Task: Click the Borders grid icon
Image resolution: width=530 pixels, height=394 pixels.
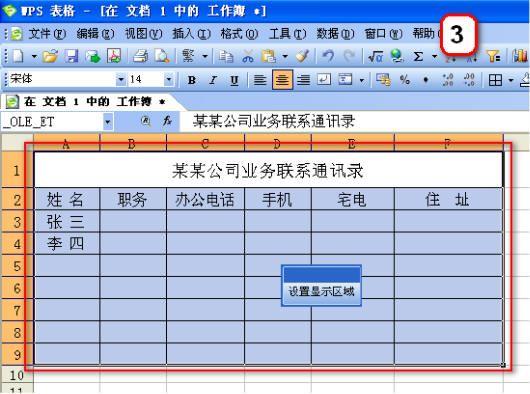Action: pos(495,80)
